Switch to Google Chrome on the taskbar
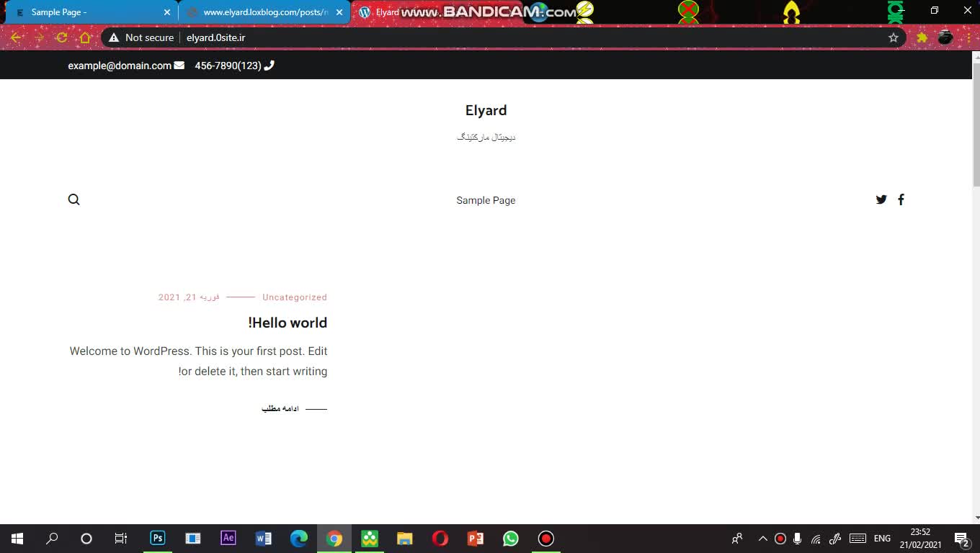 point(334,539)
